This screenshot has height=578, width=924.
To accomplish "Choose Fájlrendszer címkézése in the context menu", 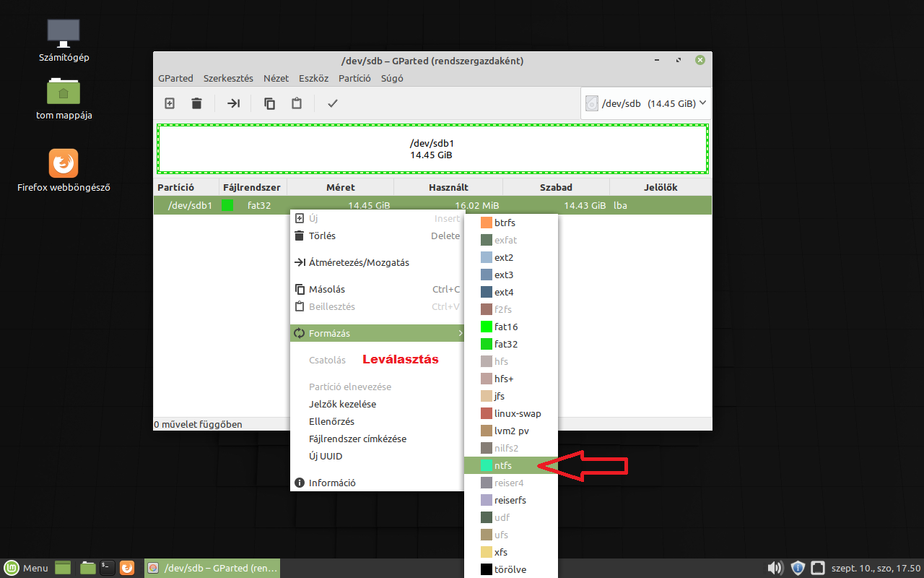I will coord(377,439).
